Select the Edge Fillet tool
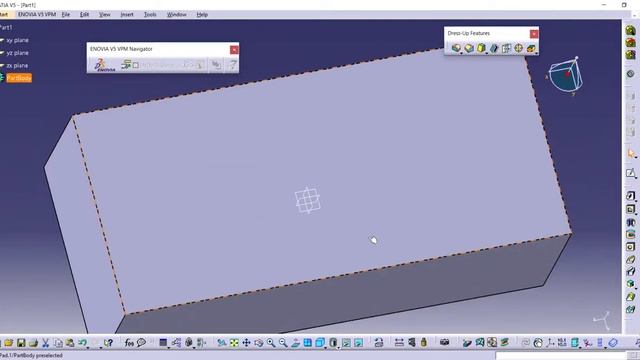Image resolution: width=640 pixels, height=360 pixels. (456, 48)
